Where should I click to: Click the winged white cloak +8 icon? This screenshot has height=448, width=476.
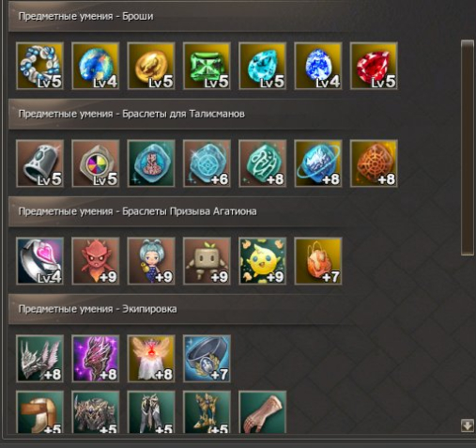(151, 359)
